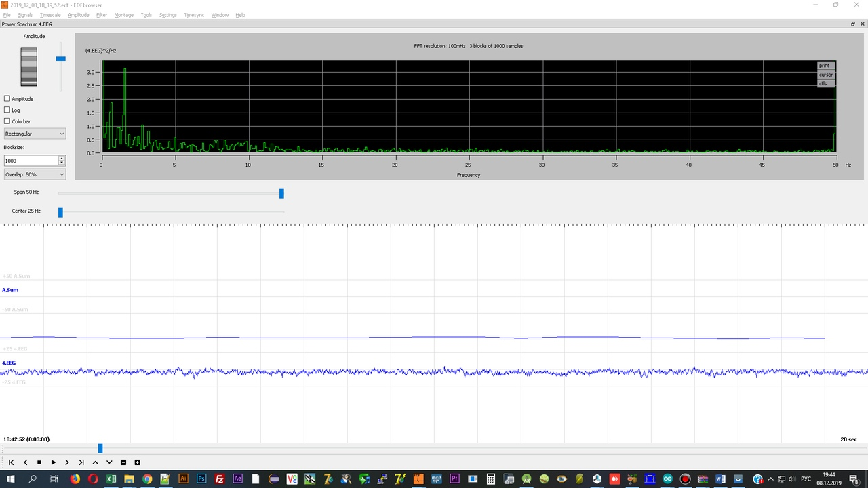868x488 pixels.
Task: Start playback with the play triangle
Action: (53, 462)
